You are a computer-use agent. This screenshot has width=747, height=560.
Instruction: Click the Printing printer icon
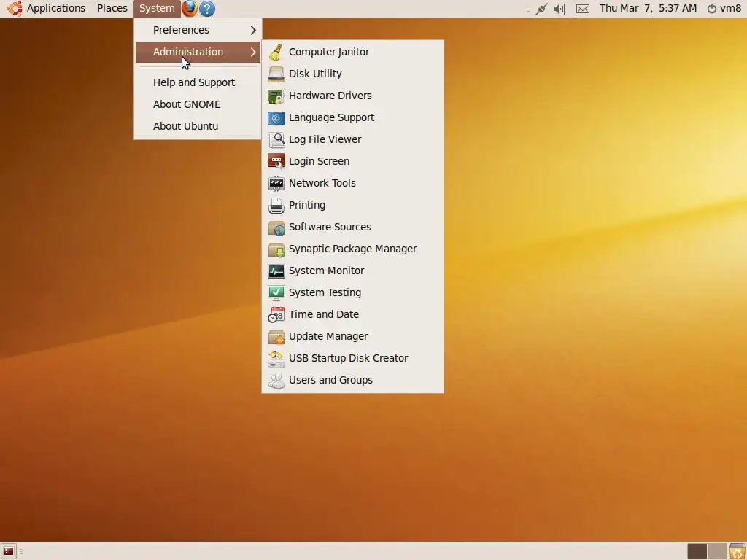(x=276, y=205)
